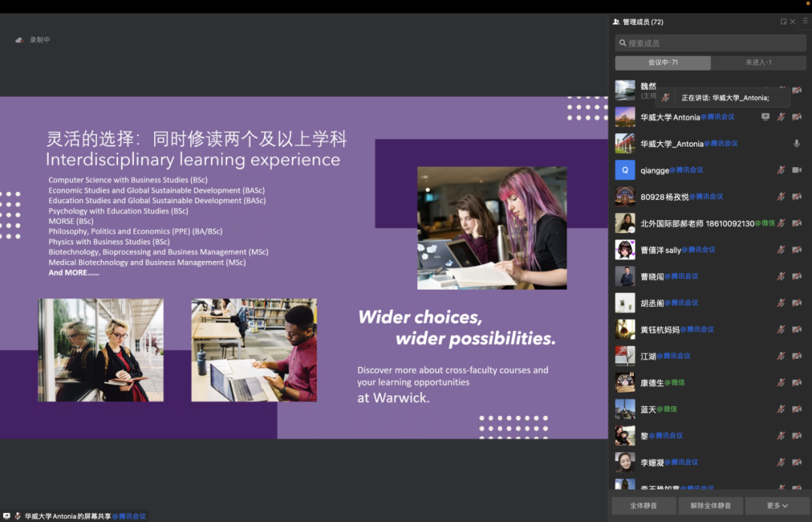This screenshot has width=812, height=522.
Task: Click camera icon for 黄钰杭妈妈
Action: pos(797,329)
